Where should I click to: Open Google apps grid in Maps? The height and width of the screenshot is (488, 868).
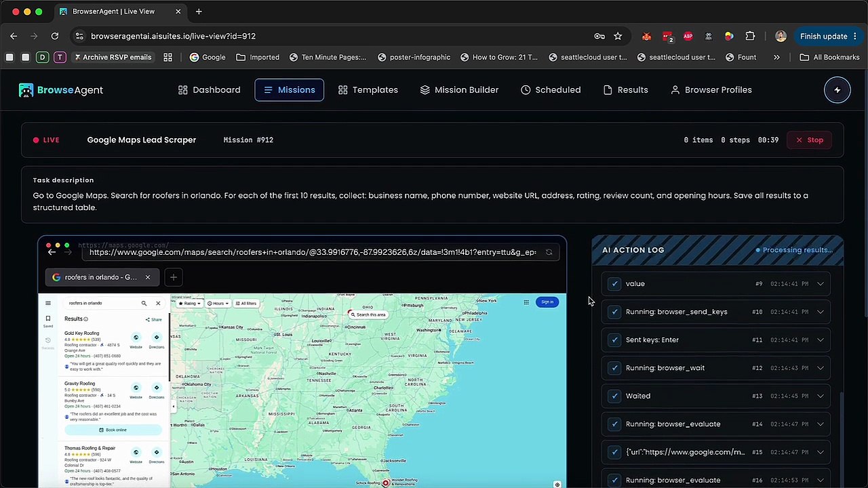click(526, 302)
